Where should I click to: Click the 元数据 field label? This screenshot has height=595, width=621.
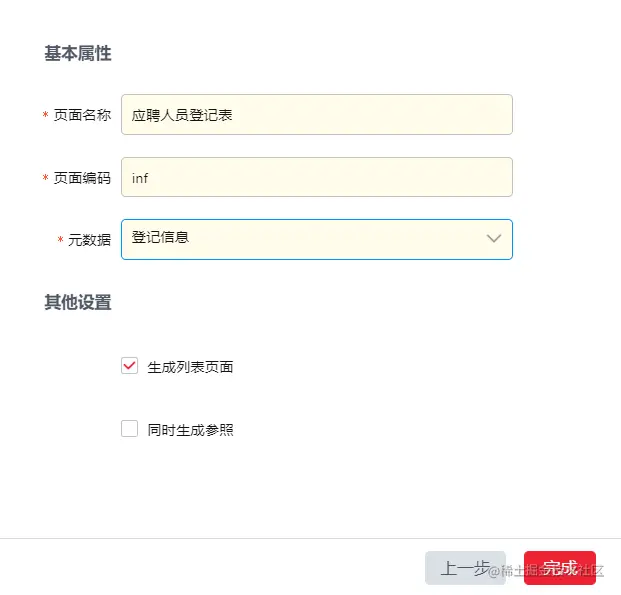pos(89,241)
